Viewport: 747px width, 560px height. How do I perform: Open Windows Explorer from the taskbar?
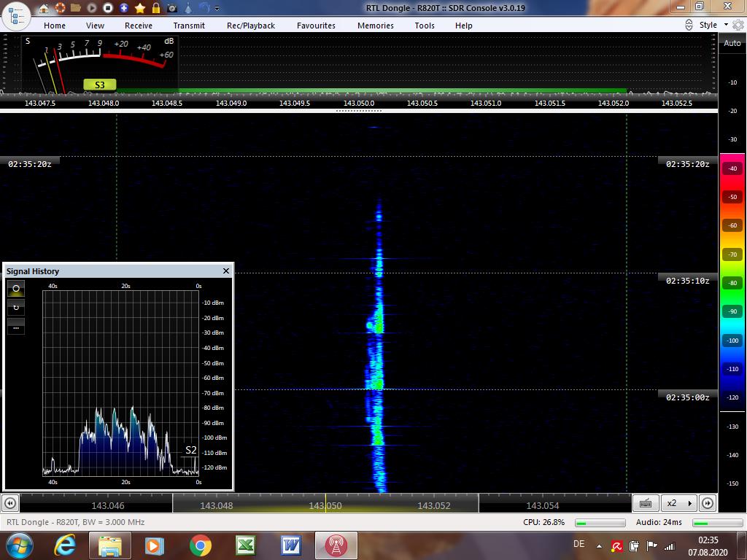pyautogui.click(x=109, y=545)
